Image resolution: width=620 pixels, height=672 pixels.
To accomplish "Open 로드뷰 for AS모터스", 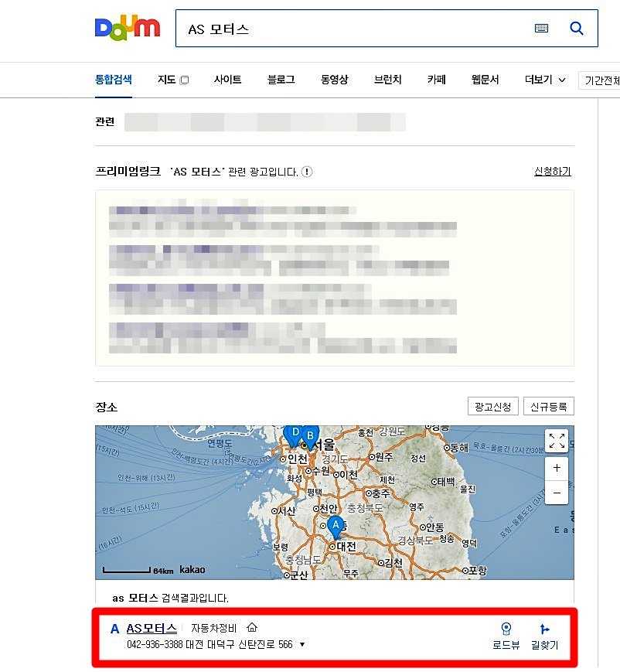I will tap(506, 636).
